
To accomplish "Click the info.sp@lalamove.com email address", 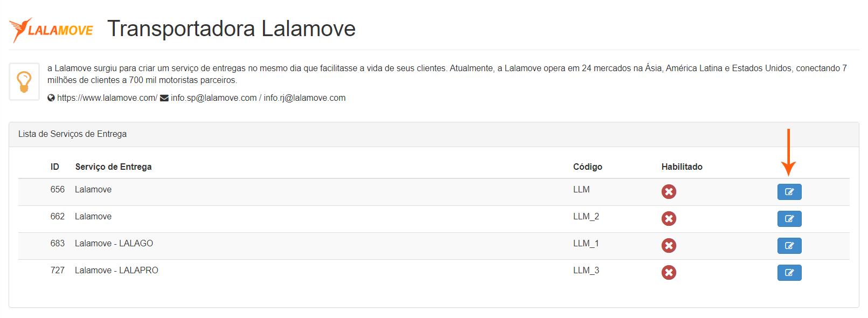I will [214, 98].
